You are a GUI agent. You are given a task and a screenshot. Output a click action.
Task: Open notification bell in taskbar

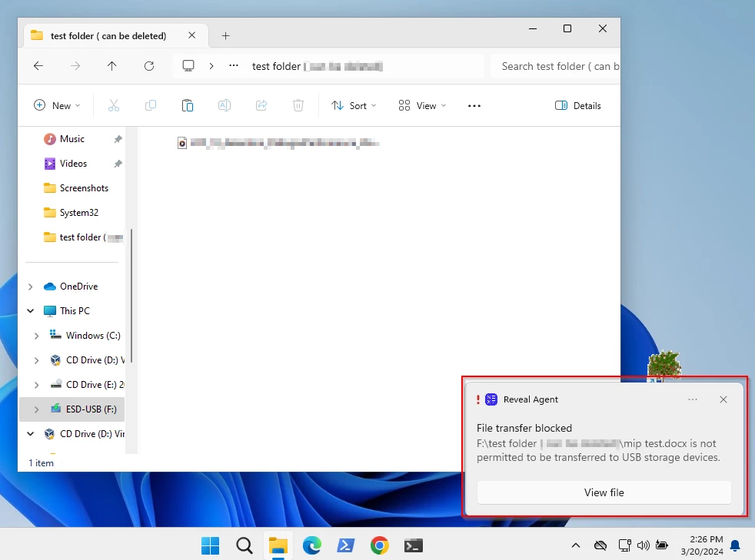tap(735, 545)
